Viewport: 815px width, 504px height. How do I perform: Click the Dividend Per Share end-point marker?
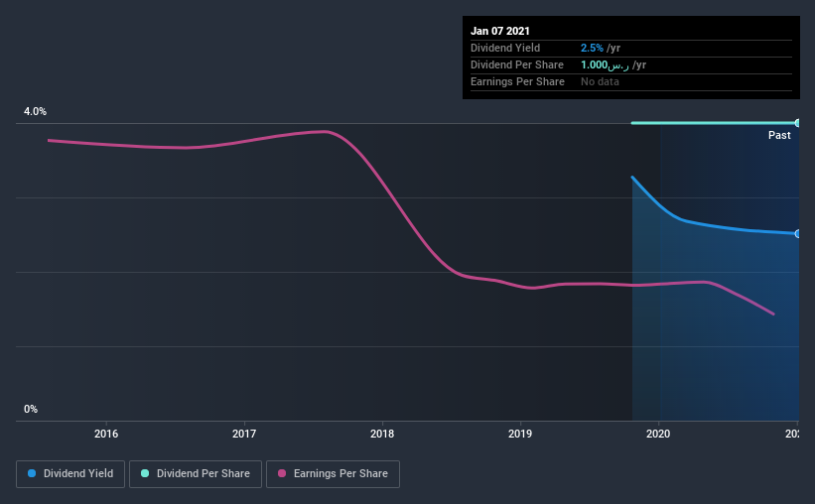[x=797, y=123]
